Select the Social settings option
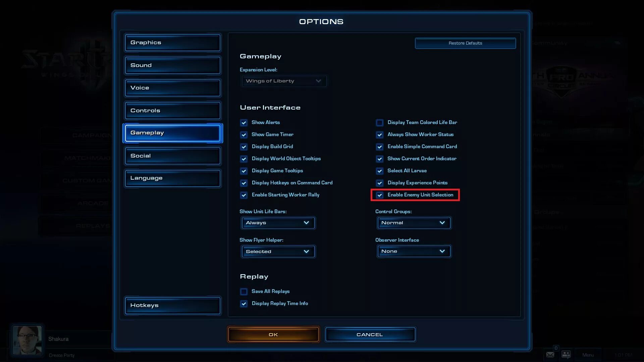Screen dimensions: 644x362 (172, 156)
